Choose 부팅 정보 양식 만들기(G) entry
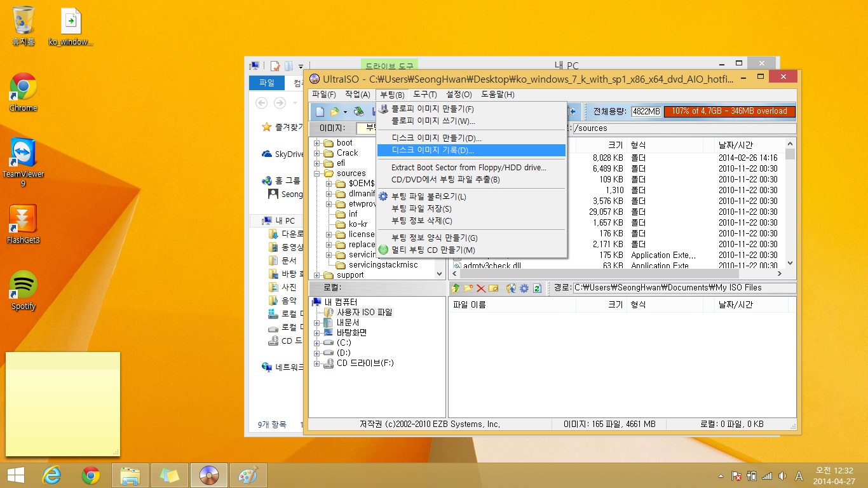 (471, 238)
